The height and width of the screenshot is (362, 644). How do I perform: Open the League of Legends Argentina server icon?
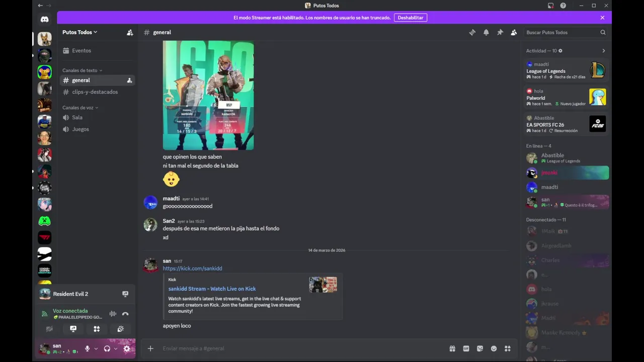tap(44, 270)
